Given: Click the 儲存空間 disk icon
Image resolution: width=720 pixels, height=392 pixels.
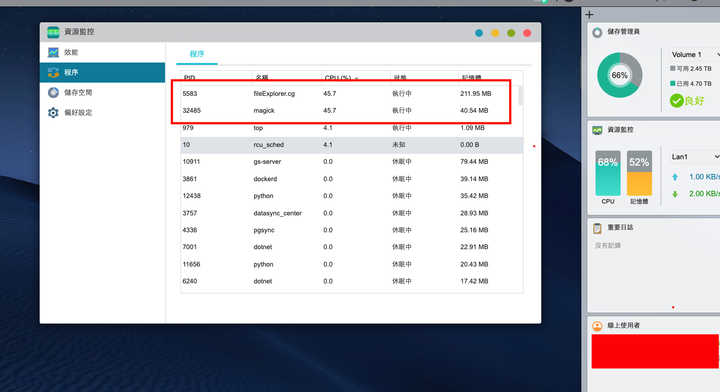Looking at the screenshot, I should [x=53, y=92].
